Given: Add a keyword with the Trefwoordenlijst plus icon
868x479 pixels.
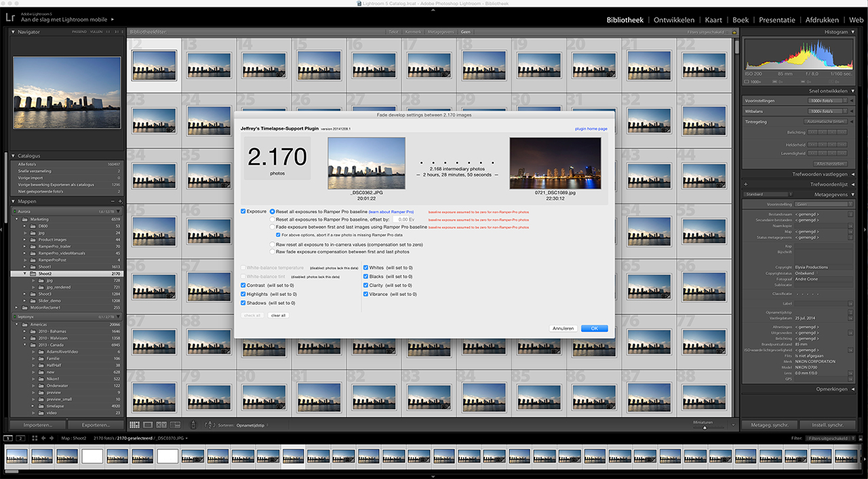Looking at the screenshot, I should click(746, 184).
